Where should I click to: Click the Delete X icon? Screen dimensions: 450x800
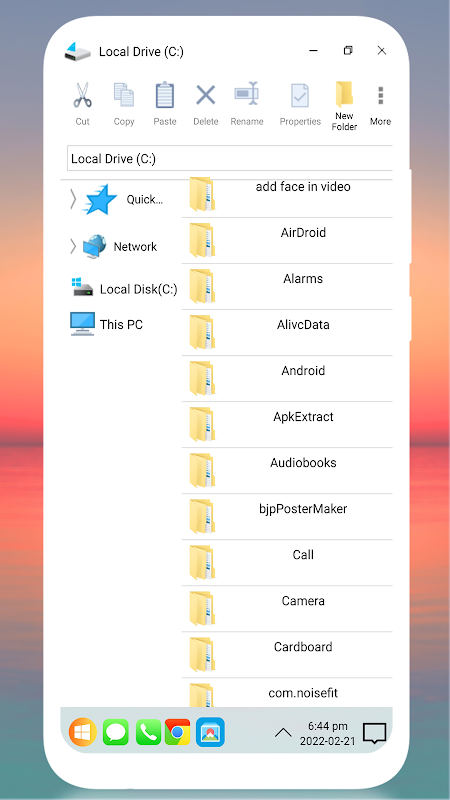(206, 95)
